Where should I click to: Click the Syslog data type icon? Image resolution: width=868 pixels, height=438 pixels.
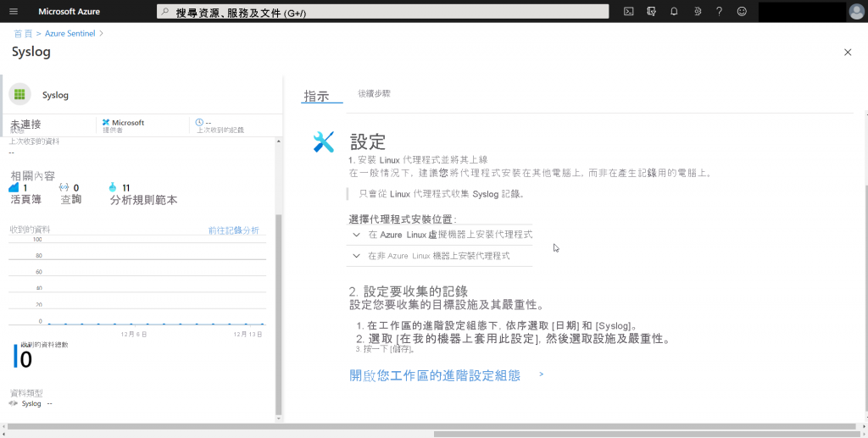pos(14,403)
